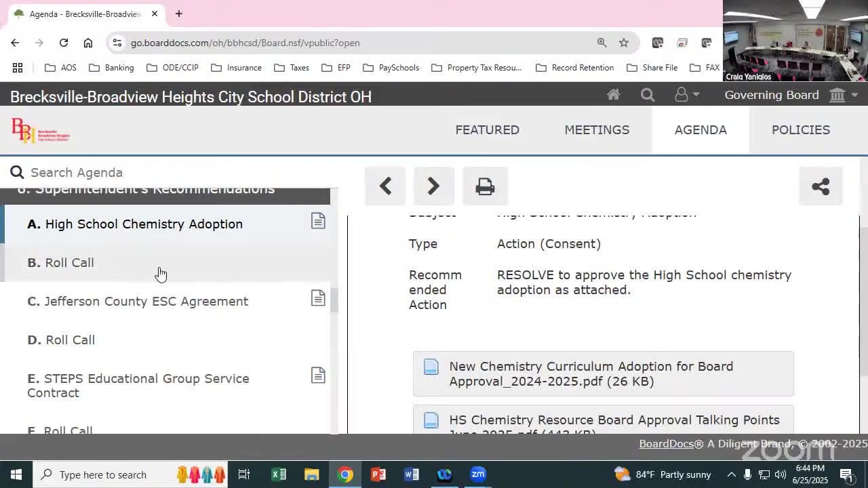Open sharing options for the agenda
This screenshot has width=868, height=488.
coord(821,186)
